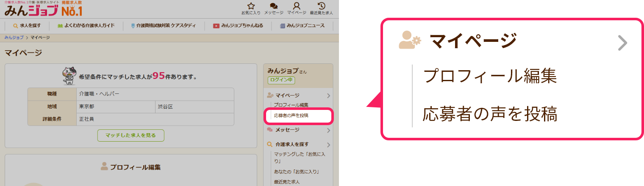
Task: Click the newspaper icon beside みんジョブニュース
Action: [x=283, y=26]
